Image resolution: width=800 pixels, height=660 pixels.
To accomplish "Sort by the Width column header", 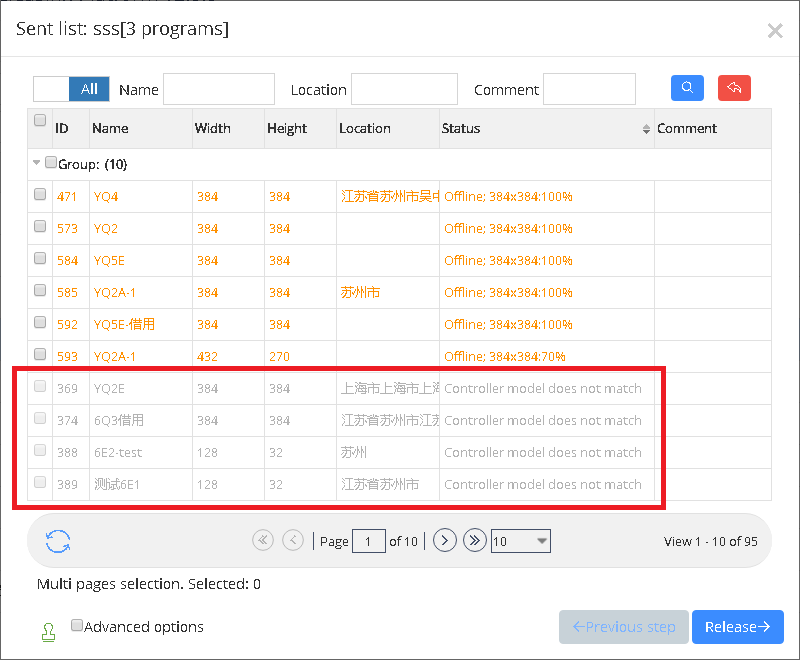I will click(212, 129).
